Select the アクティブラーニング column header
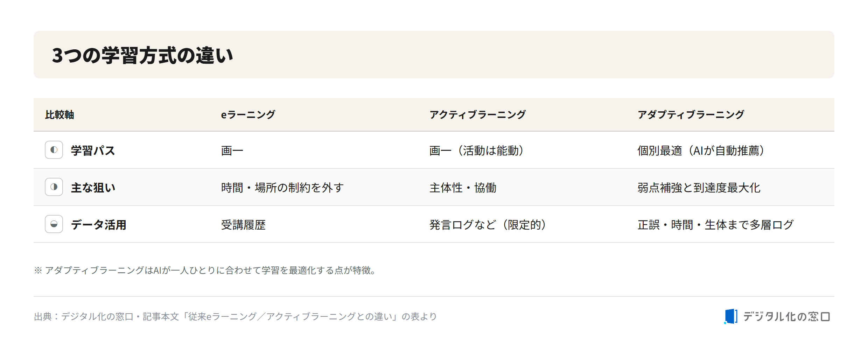The image size is (868, 357). (477, 115)
